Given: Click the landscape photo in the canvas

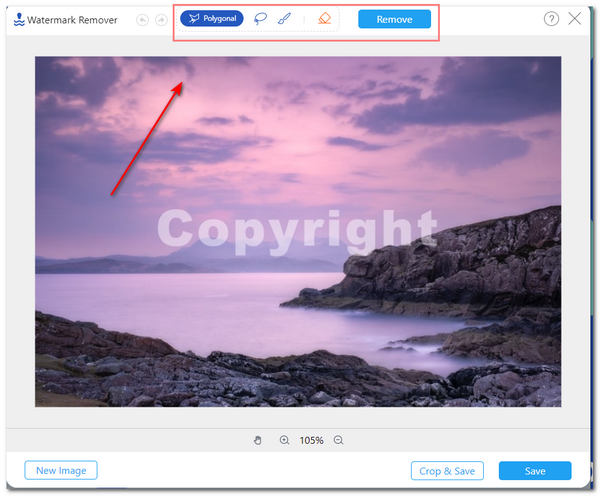Looking at the screenshot, I should pos(298,232).
